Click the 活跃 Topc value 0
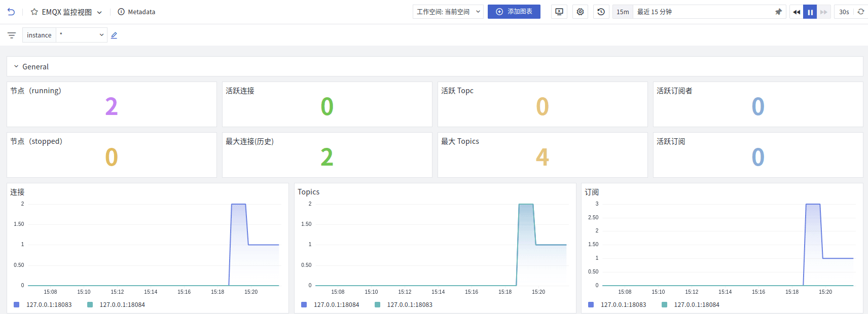The image size is (868, 314). [542, 106]
